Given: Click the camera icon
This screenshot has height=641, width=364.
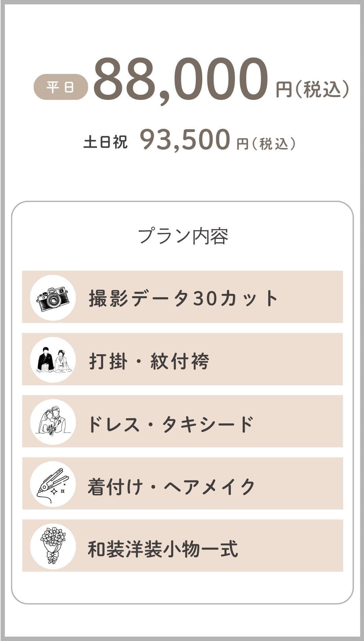Looking at the screenshot, I should 53,298.
